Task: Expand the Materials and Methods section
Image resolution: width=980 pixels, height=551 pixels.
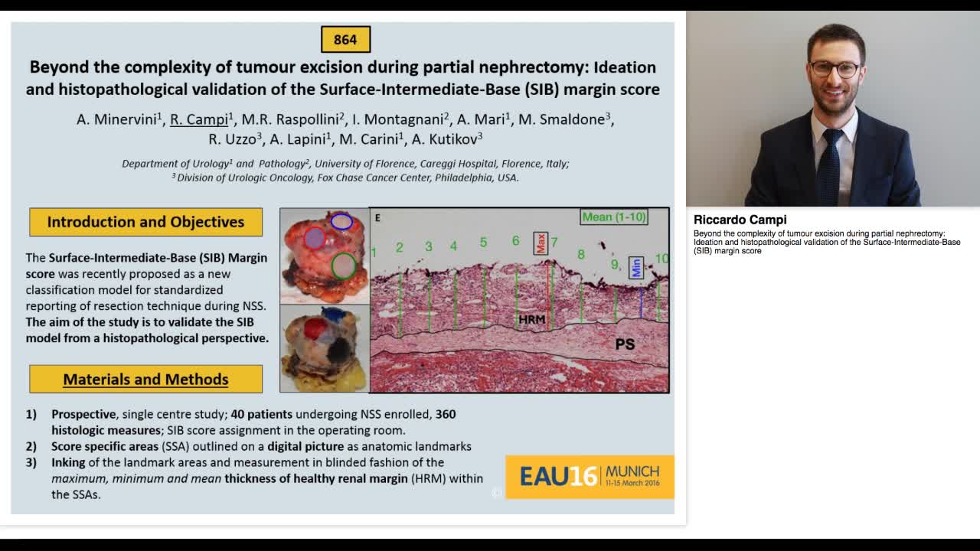Action: tap(145, 379)
